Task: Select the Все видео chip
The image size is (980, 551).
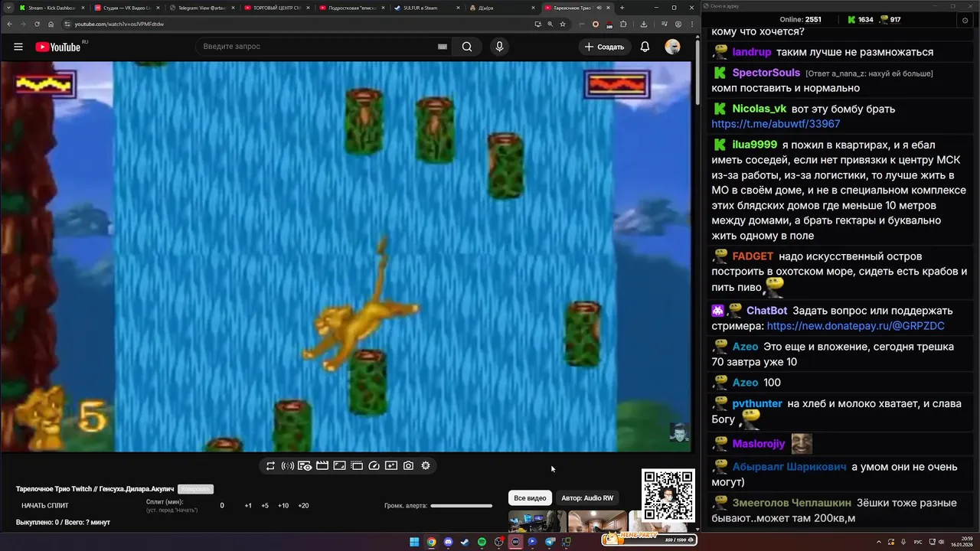Action: click(x=530, y=498)
